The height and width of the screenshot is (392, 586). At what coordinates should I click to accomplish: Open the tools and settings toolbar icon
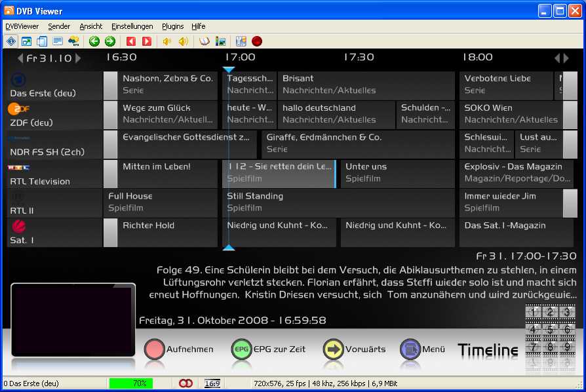(241, 41)
